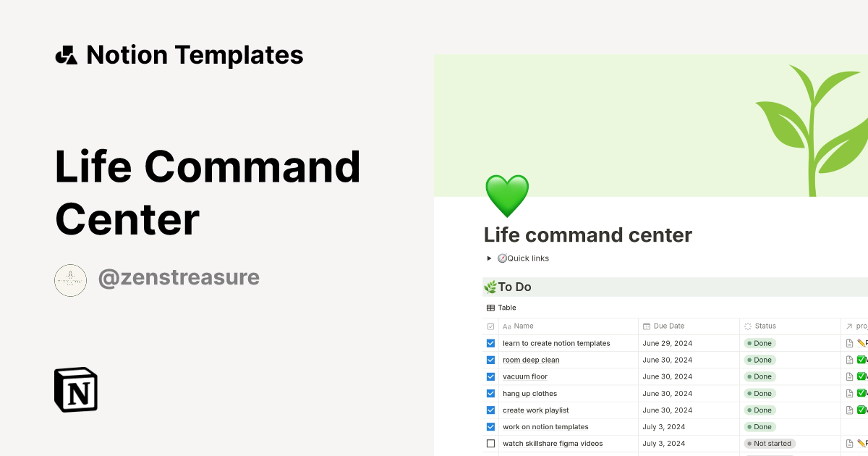The height and width of the screenshot is (456, 868).
Task: Click the Life Command Center title
Action: (208, 192)
